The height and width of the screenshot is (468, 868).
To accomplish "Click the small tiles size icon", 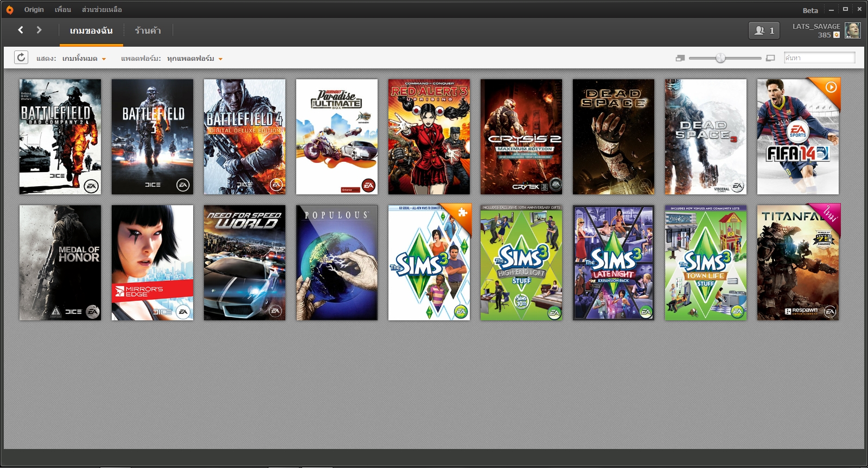I will pos(680,58).
